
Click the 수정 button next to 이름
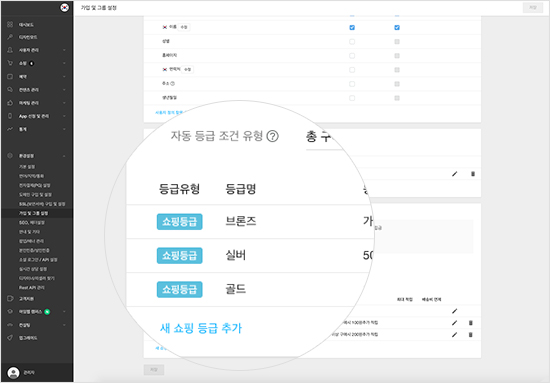[x=184, y=27]
